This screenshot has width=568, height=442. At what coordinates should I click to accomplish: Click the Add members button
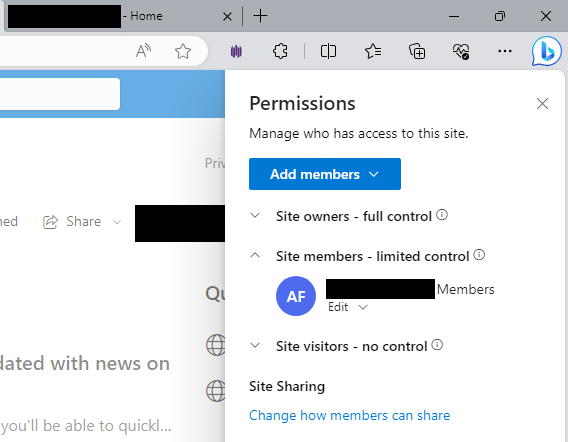click(325, 174)
